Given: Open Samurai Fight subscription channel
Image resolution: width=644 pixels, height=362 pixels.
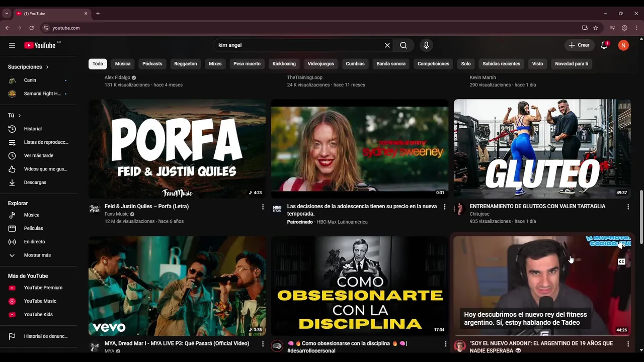Looking at the screenshot, I should click(39, 94).
